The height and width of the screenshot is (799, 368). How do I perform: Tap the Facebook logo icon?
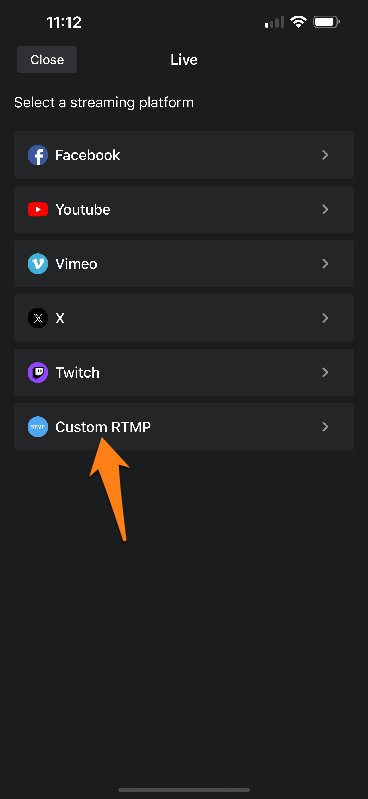click(x=38, y=155)
